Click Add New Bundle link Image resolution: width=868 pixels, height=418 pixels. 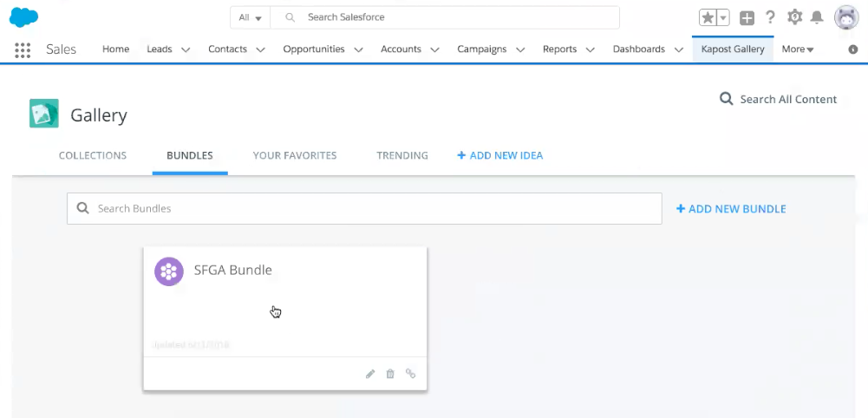click(731, 209)
